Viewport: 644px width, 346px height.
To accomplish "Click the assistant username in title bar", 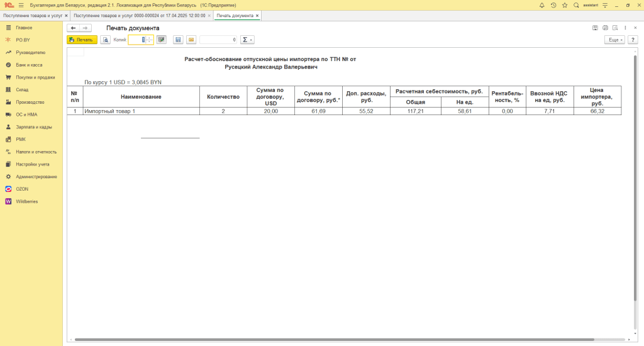I will [x=591, y=5].
